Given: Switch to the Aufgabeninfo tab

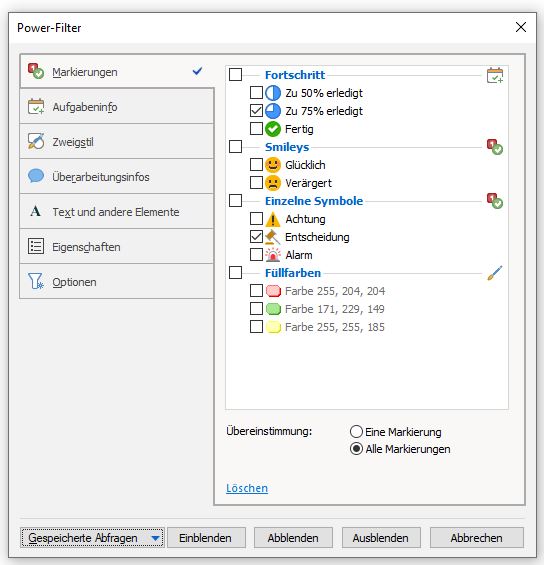Looking at the screenshot, I should point(117,107).
